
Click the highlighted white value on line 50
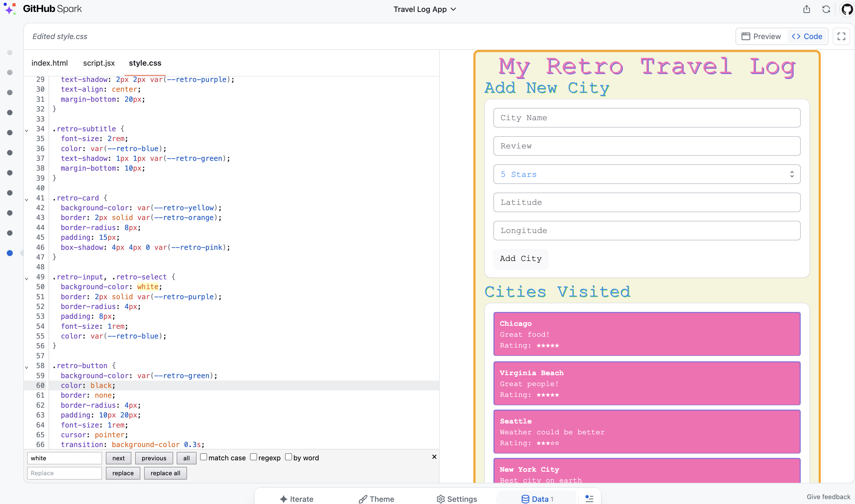(147, 287)
